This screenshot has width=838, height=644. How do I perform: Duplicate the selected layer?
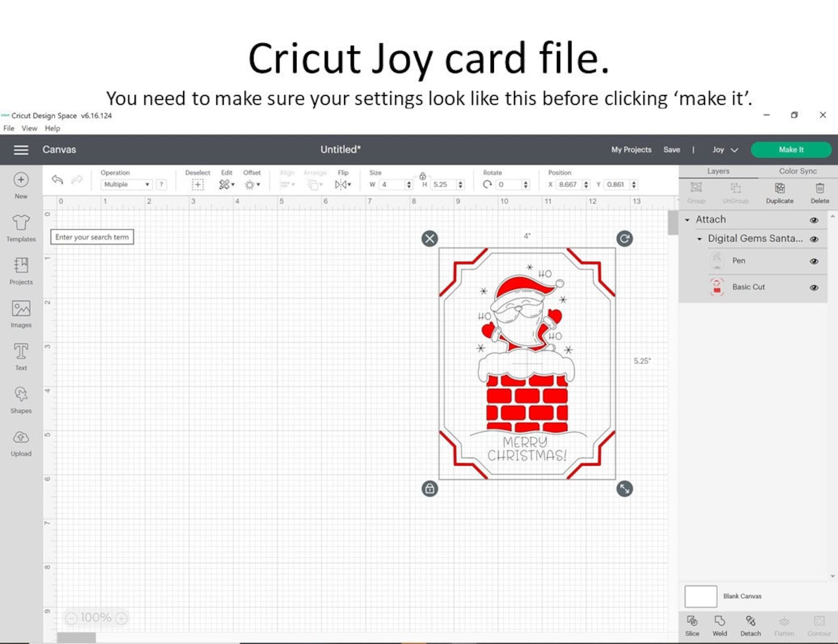(x=779, y=193)
